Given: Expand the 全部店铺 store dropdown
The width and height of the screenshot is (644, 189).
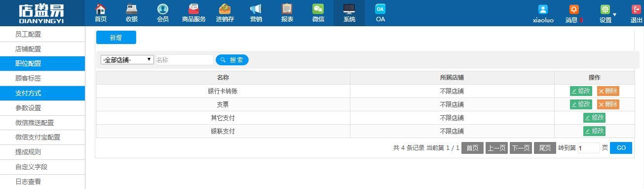Looking at the screenshot, I should pos(127,60).
